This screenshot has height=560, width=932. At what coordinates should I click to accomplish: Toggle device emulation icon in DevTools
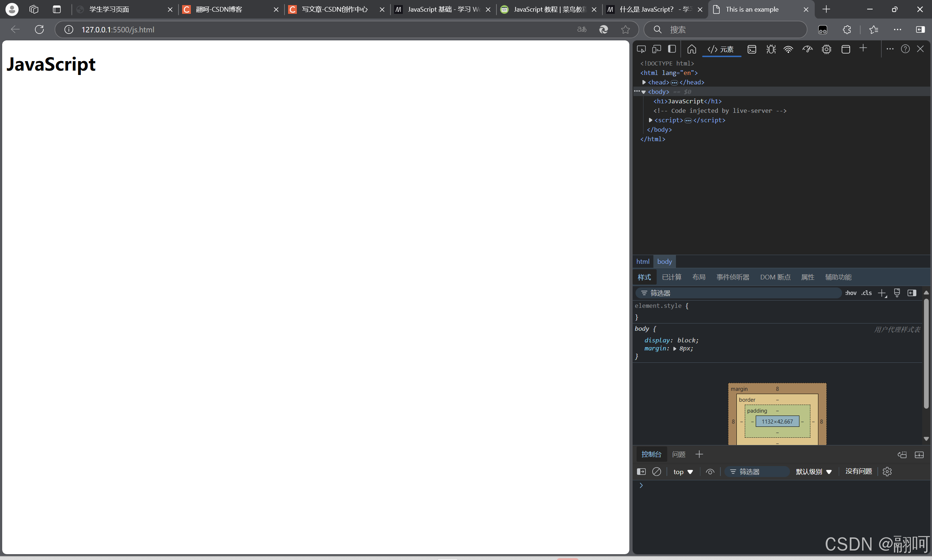tap(656, 49)
